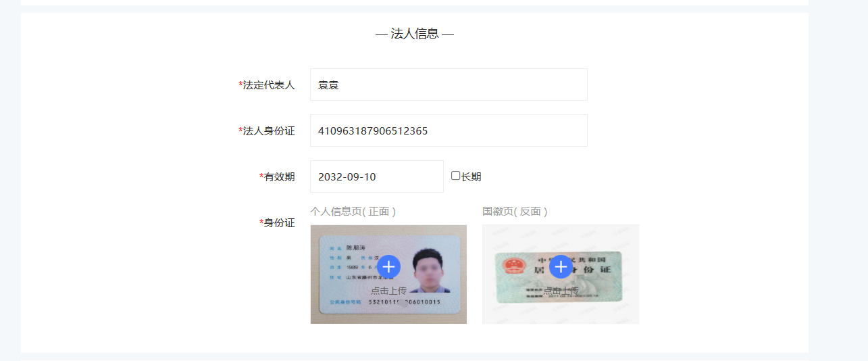The height and width of the screenshot is (361, 868).
Task: Toggle the 长期 checkbox
Action: (x=455, y=176)
